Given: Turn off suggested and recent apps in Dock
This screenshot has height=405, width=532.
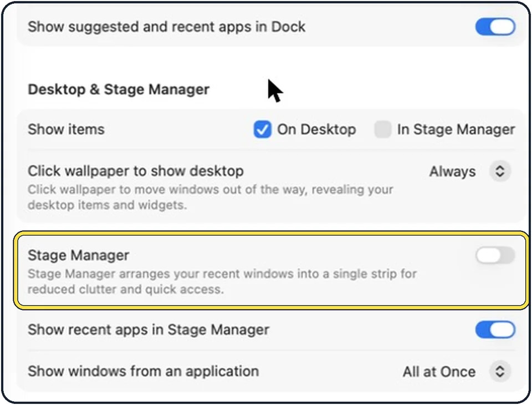Looking at the screenshot, I should point(495,27).
